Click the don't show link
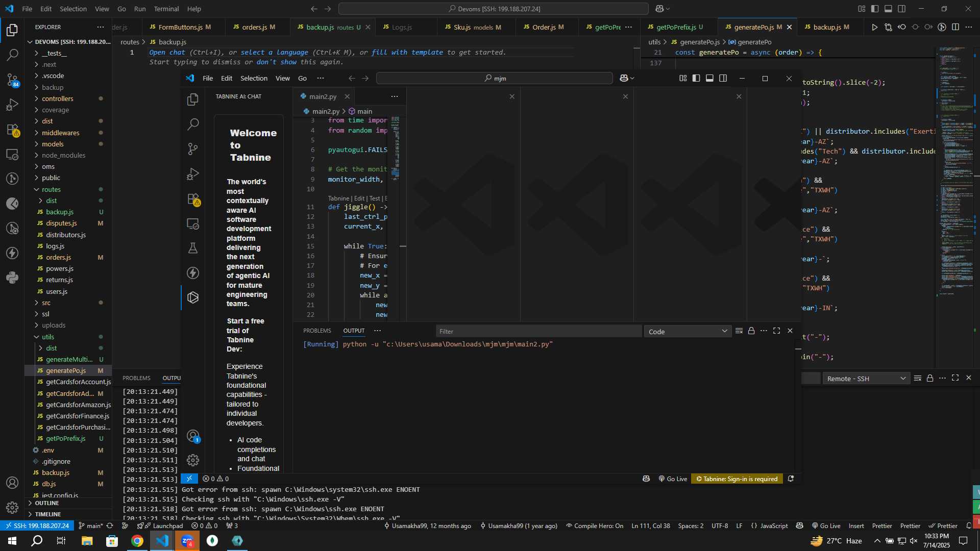Screen dimensions: 980x551 (x=276, y=62)
